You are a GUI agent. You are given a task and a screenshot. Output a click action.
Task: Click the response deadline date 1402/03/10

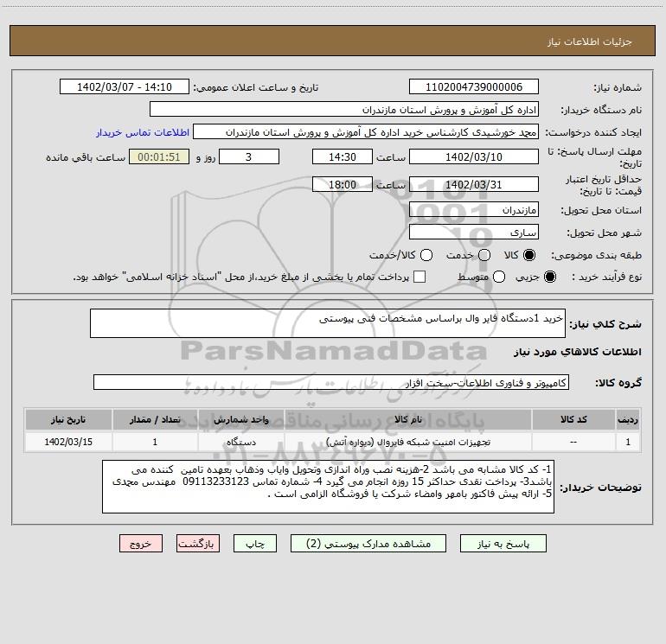point(474,156)
